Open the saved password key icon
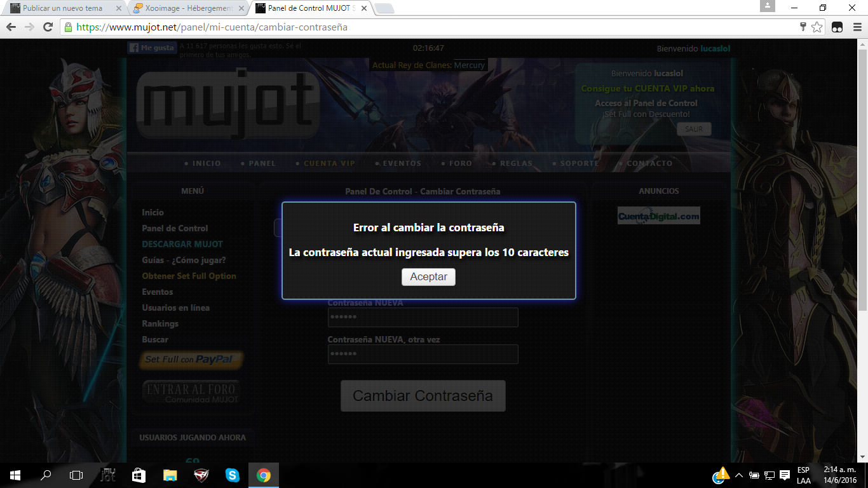868x488 pixels. coord(803,27)
